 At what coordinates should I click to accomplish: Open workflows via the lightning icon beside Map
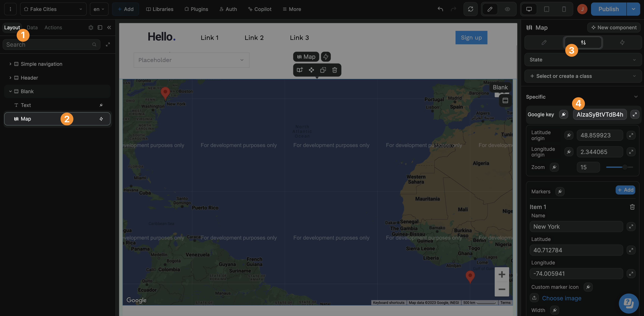(326, 57)
